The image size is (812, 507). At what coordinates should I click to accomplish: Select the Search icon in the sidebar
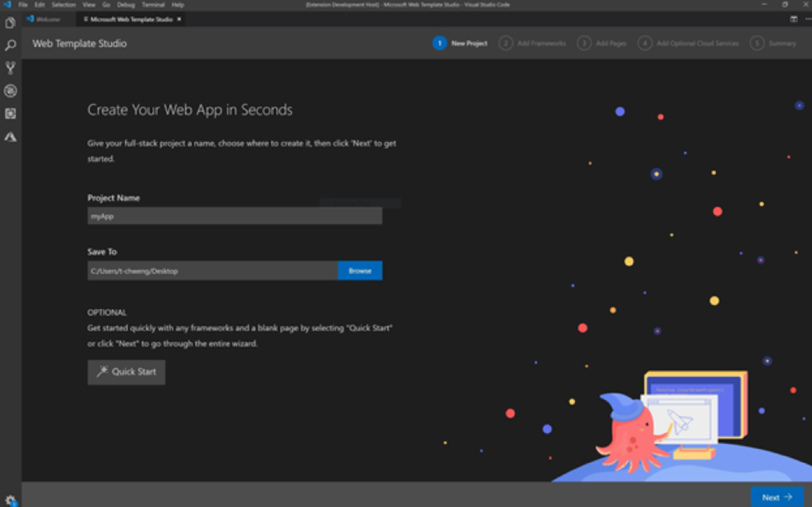(10, 45)
